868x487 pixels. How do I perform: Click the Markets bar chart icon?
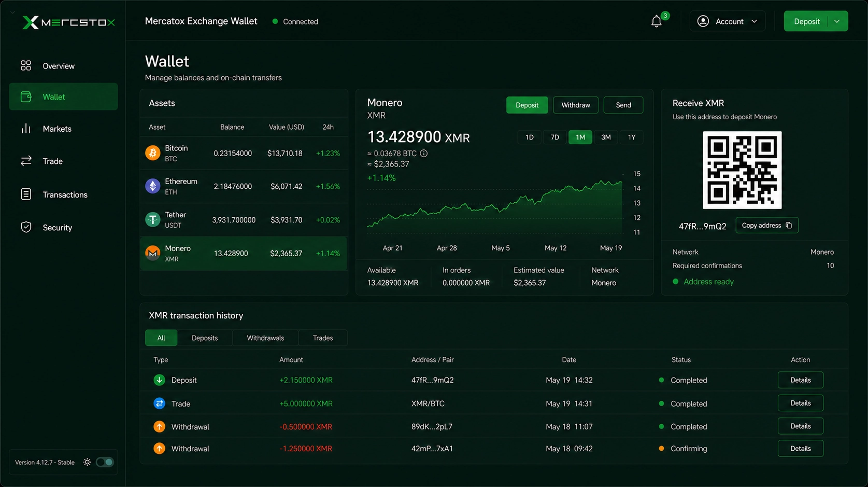coord(26,128)
